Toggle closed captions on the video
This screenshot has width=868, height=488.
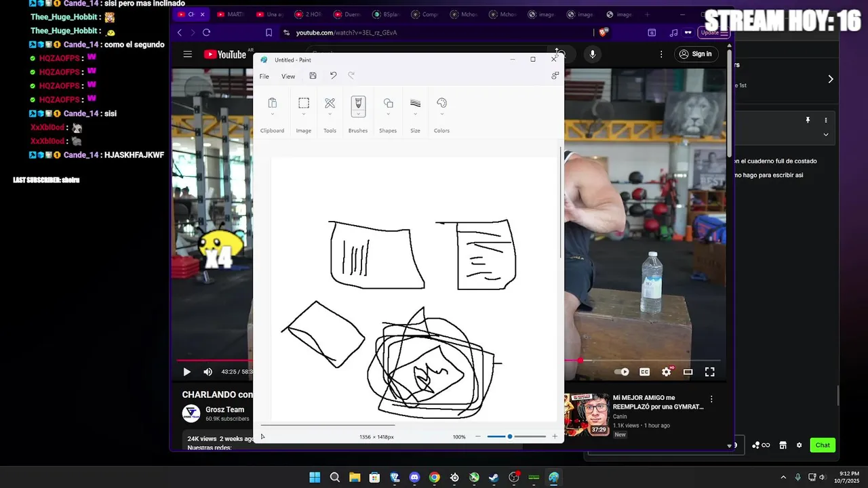645,371
